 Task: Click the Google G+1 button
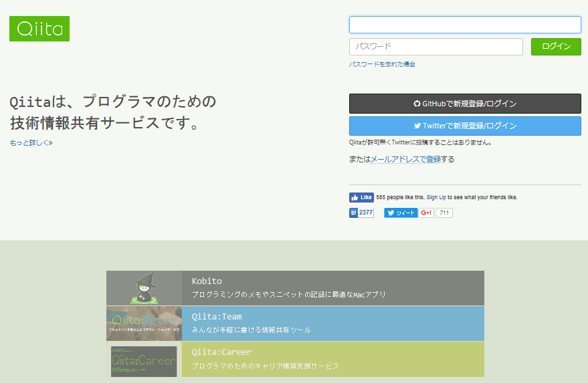click(426, 213)
